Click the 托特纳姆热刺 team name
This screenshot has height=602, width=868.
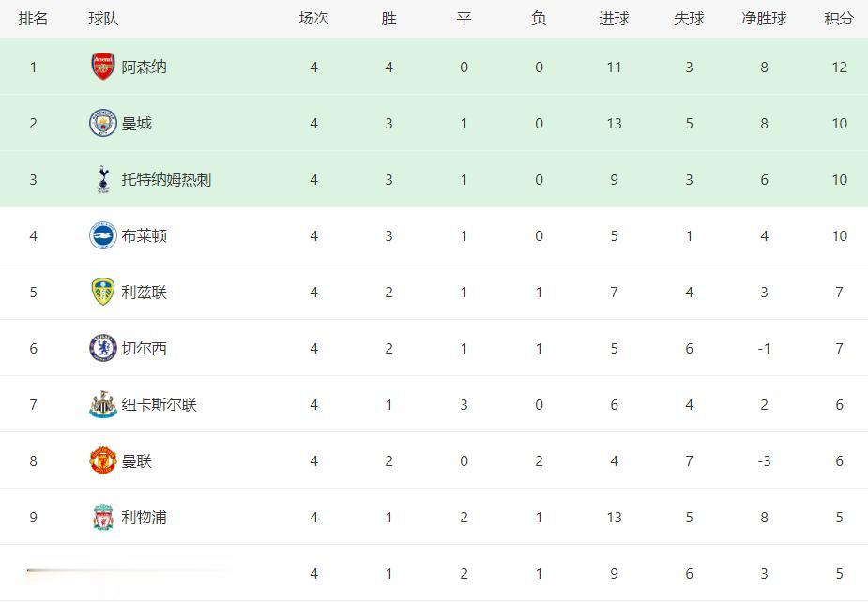(x=166, y=180)
